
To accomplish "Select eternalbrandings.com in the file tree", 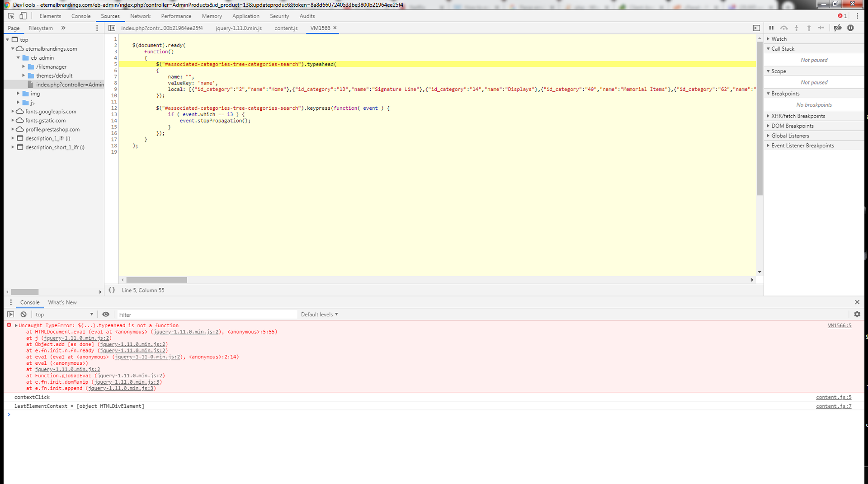I will pyautogui.click(x=51, y=49).
